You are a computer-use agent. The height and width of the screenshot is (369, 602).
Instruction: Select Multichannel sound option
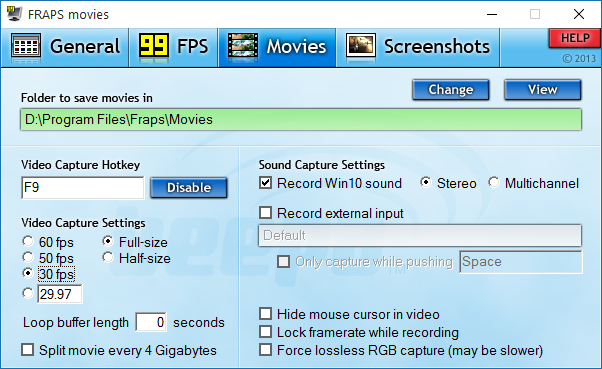(494, 182)
